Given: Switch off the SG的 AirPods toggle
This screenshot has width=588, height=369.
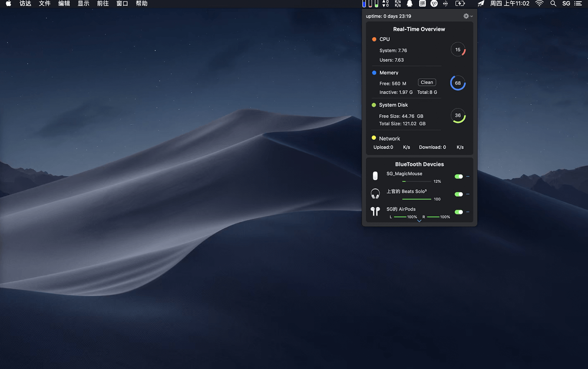Looking at the screenshot, I should click(x=458, y=212).
